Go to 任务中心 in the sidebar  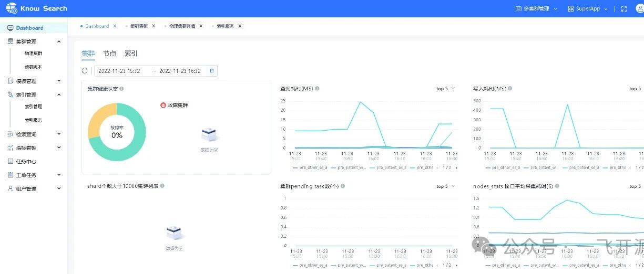26,162
